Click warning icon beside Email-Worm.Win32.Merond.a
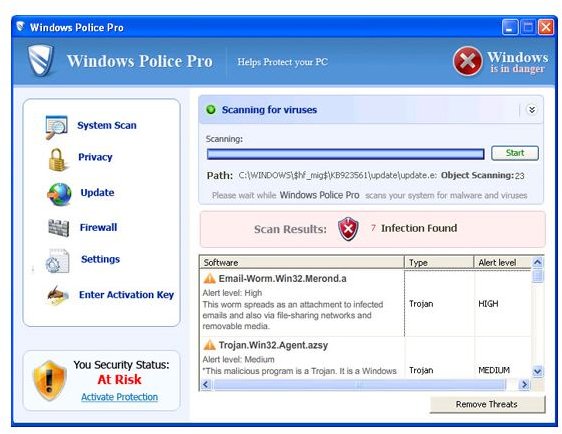The width and height of the screenshot is (562, 434). coord(209,278)
